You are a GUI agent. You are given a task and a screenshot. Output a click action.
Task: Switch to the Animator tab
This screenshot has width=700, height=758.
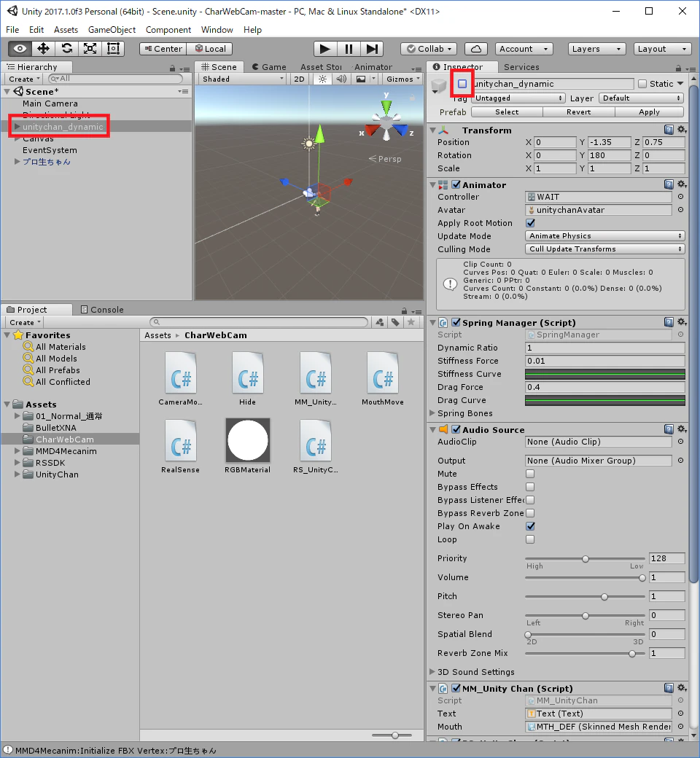click(373, 67)
